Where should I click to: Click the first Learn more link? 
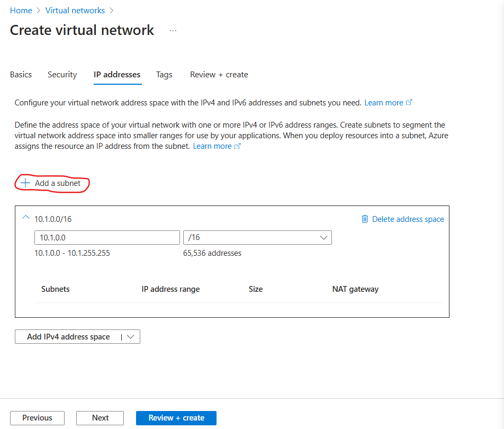pos(383,102)
